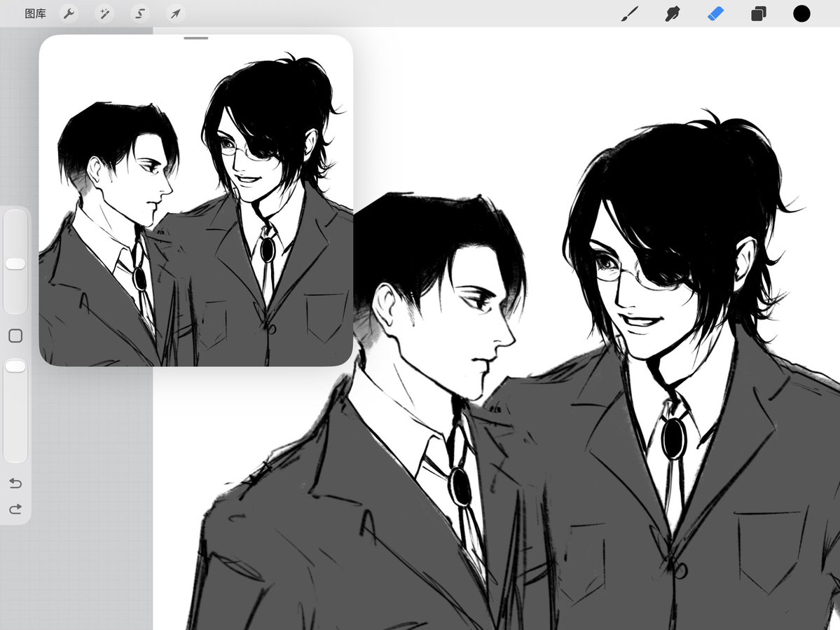
Task: Open the black active color swatch
Action: point(801,14)
